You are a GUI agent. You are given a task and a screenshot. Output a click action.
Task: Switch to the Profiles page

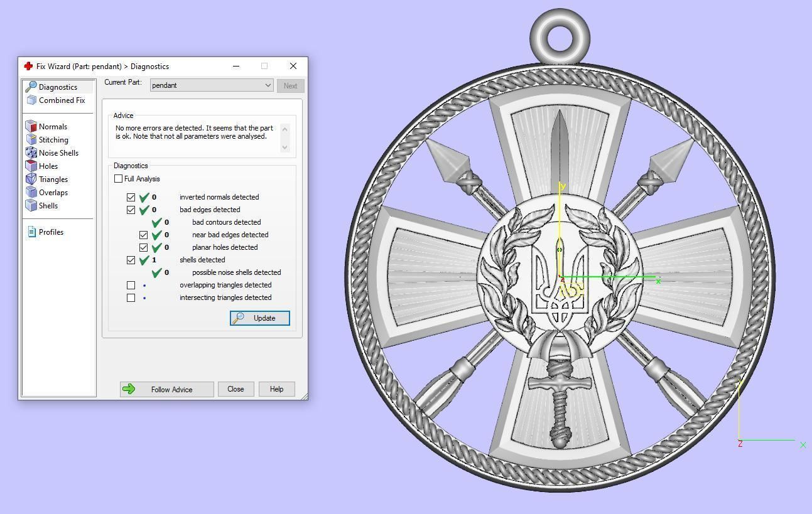click(x=51, y=232)
